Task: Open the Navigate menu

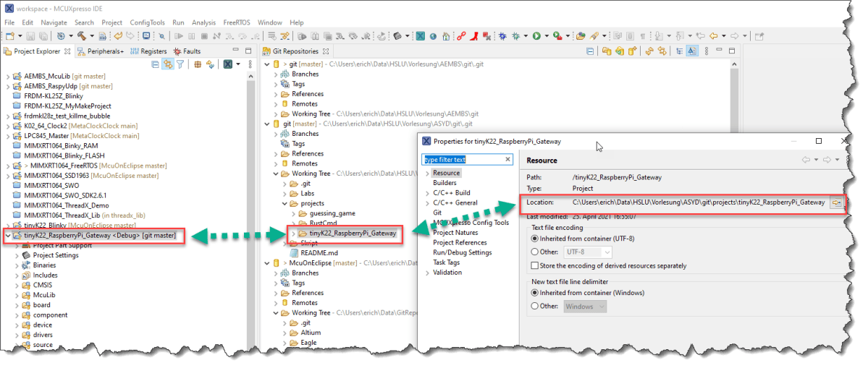Action: 54,22
